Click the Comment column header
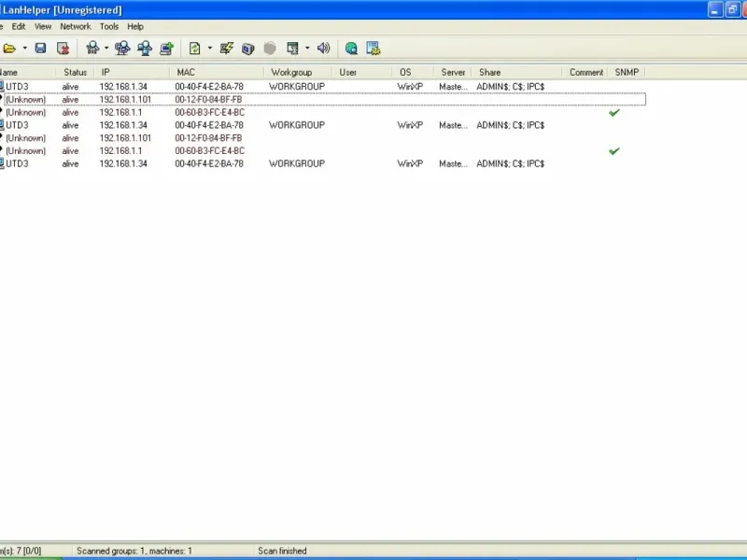The image size is (747, 560). coord(585,73)
